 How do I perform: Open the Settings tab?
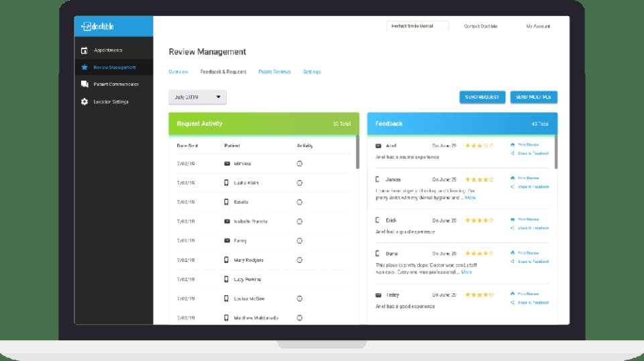coord(312,71)
